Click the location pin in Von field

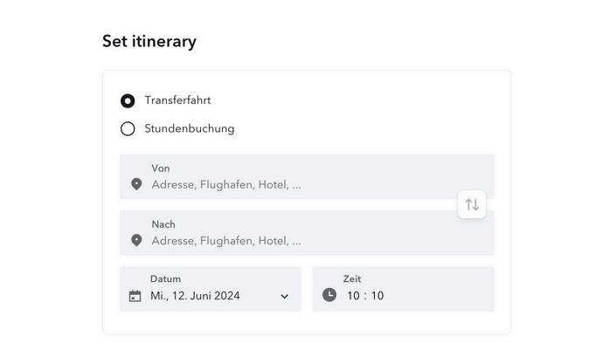(x=136, y=184)
